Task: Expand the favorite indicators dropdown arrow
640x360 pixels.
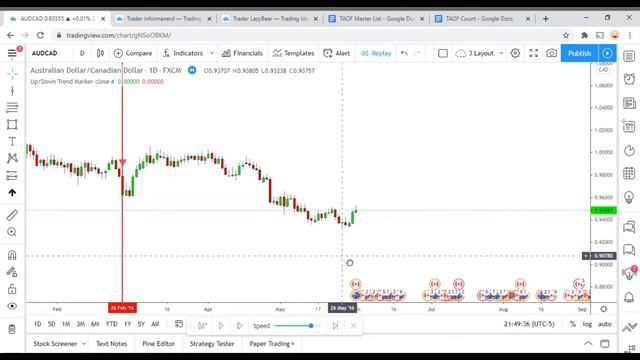Action: click(212, 53)
